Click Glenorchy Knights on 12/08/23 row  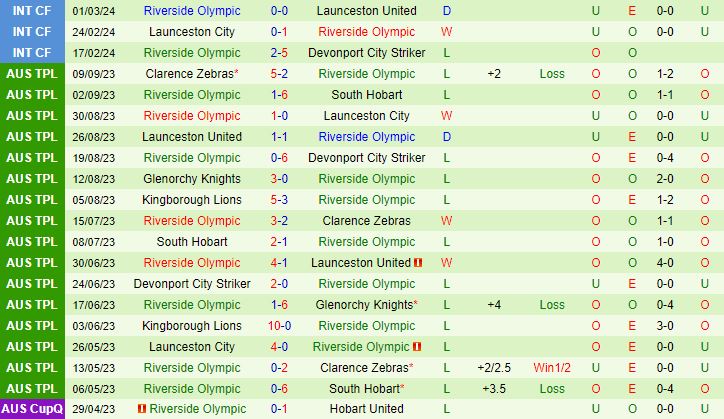tap(192, 179)
